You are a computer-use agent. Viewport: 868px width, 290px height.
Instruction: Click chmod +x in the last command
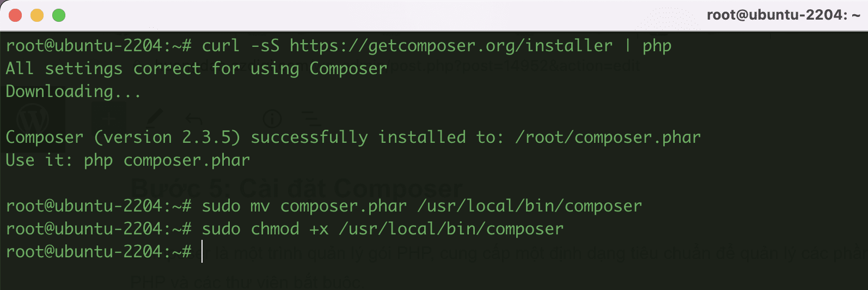coord(290,229)
